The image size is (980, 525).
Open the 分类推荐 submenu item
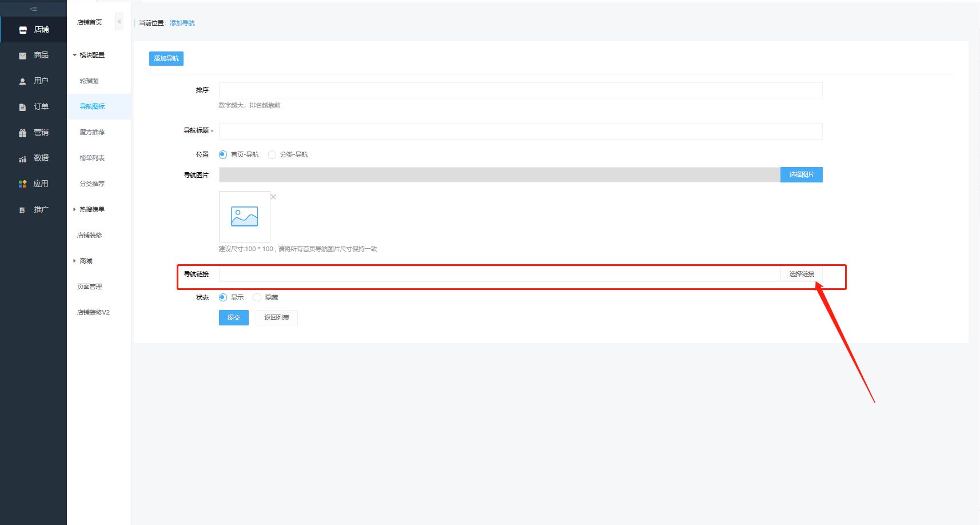point(92,184)
